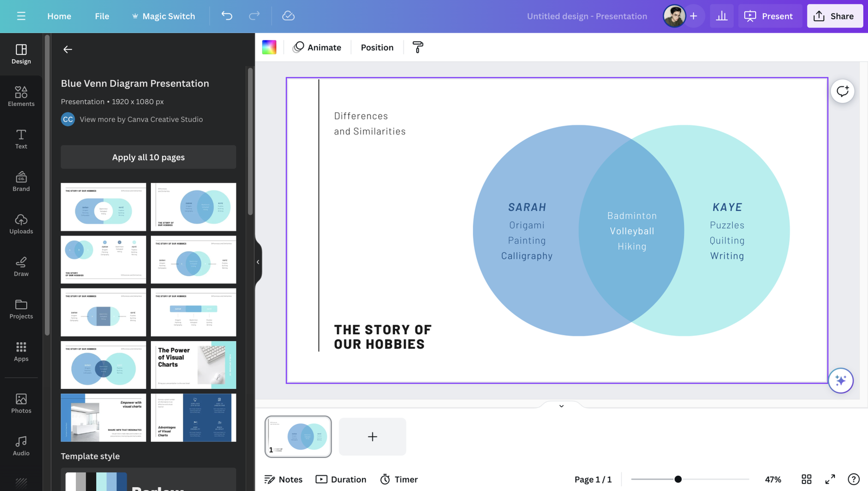Screen dimensions: 868x491
Task: Open the Audio panel
Action: (21, 445)
